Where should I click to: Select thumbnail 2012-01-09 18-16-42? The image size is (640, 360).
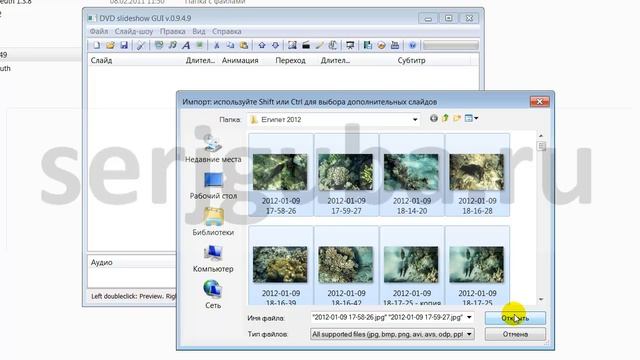point(346,265)
